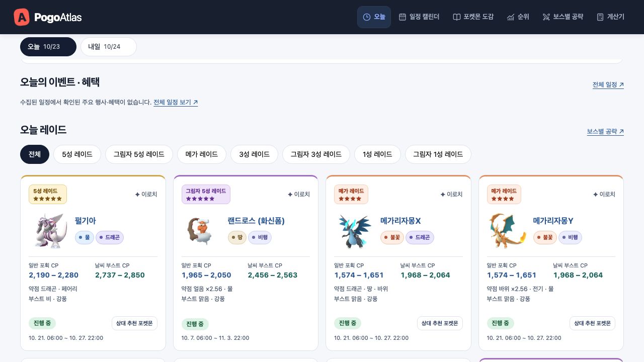Image resolution: width=644 pixels, height=362 pixels.
Task: Open the 랜드로스 (화신폼) name link
Action: (256, 221)
